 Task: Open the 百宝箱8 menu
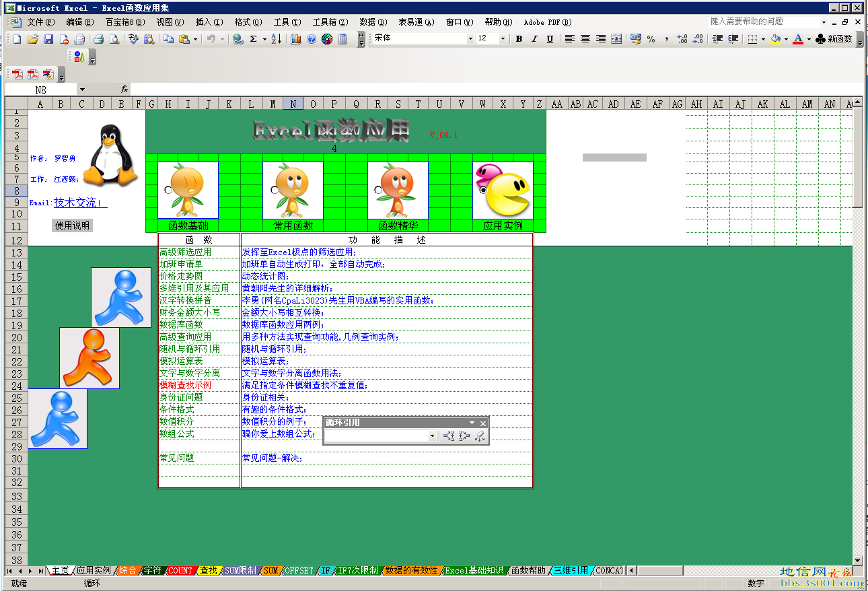click(x=125, y=22)
